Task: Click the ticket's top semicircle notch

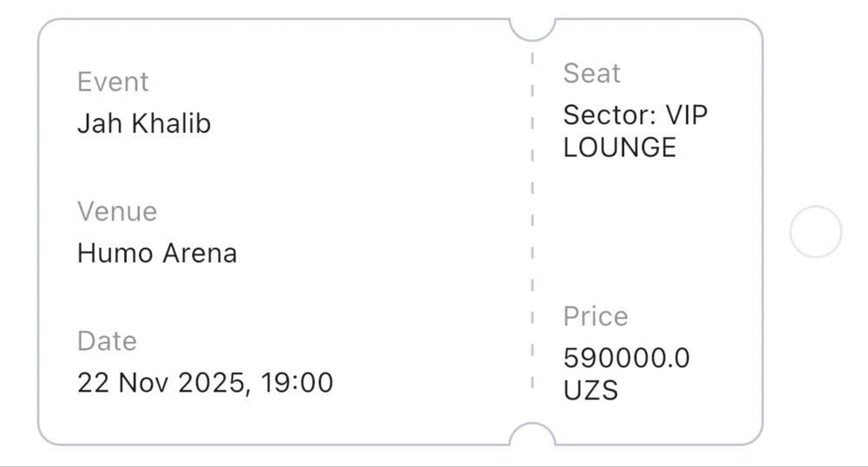Action: click(x=531, y=28)
